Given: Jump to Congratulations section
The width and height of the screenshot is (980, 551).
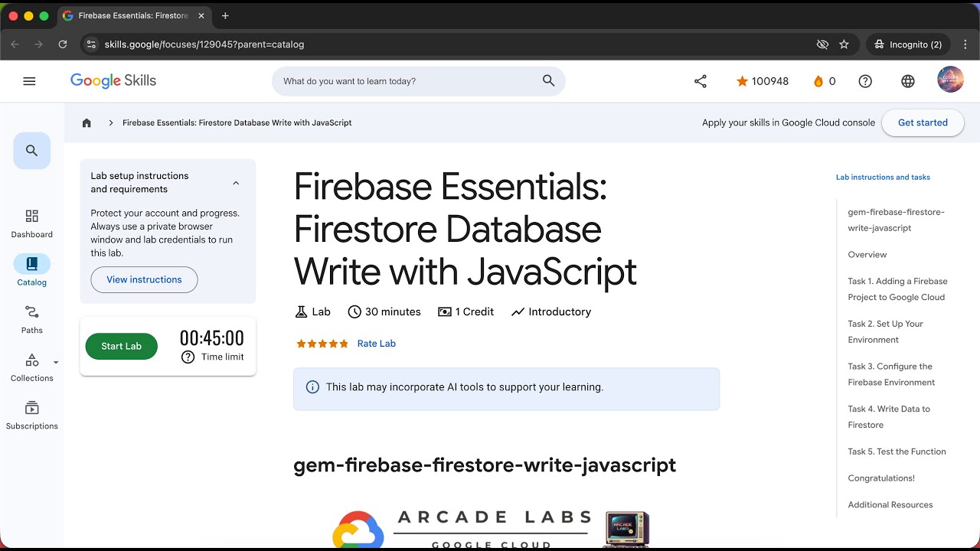Looking at the screenshot, I should click(x=881, y=478).
